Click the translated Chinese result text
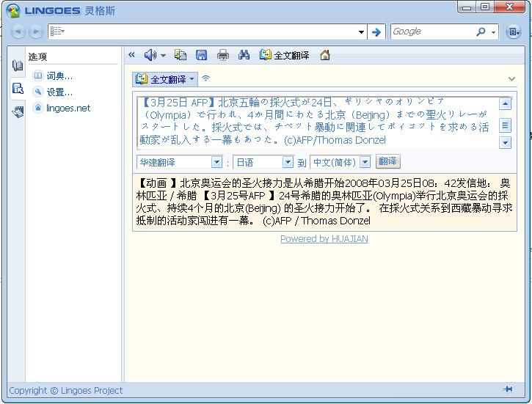532x404 pixels. [324, 202]
